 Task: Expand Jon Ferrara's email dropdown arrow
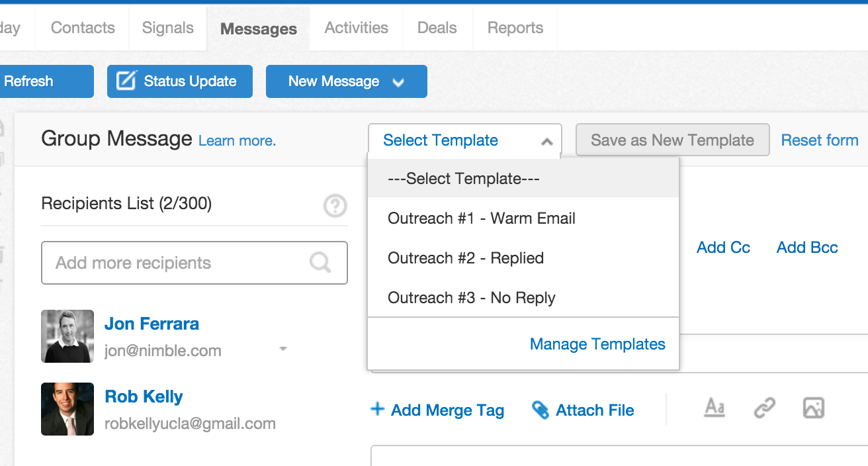pos(282,348)
